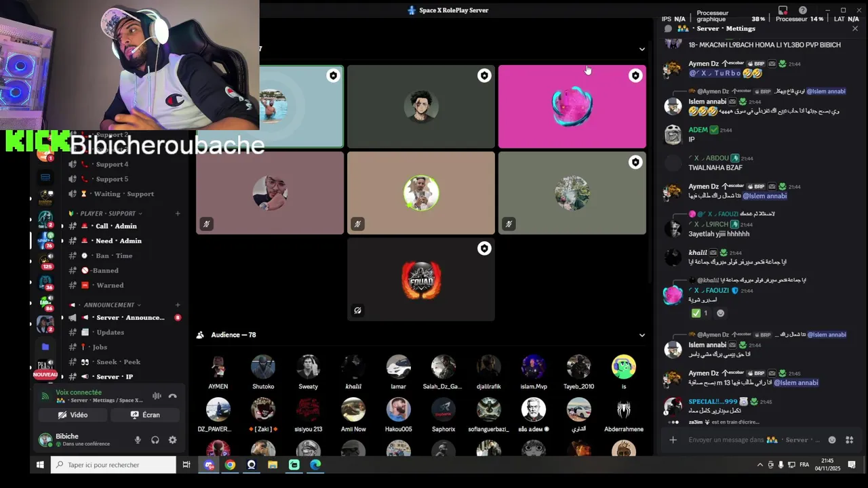Open Windows Start menu

point(40,465)
